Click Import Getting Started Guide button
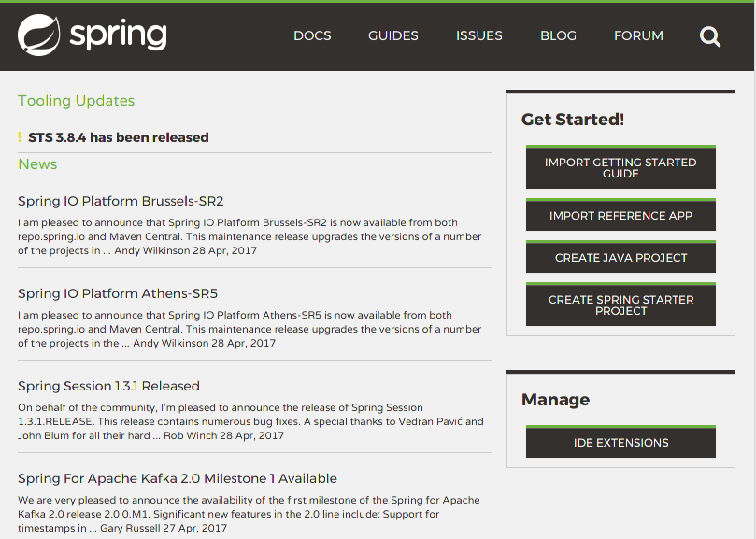 (620, 168)
